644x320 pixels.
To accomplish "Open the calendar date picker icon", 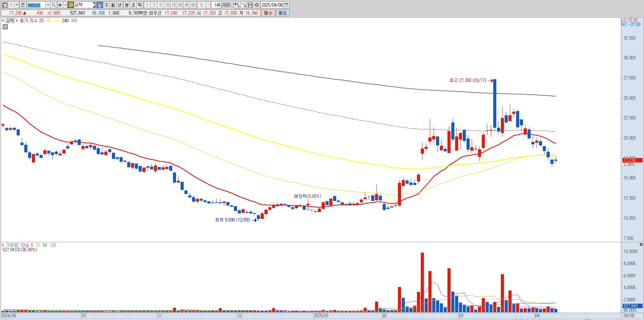I will [x=286, y=5].
